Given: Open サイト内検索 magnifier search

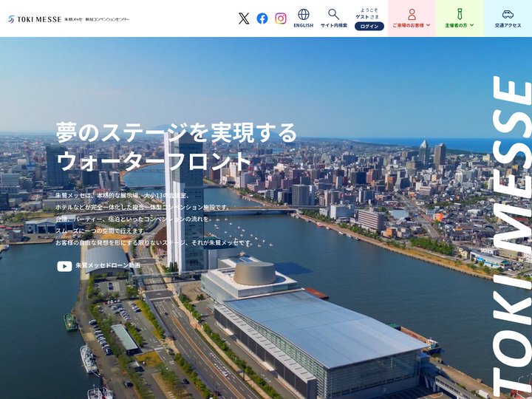Looking at the screenshot, I should pos(334,18).
